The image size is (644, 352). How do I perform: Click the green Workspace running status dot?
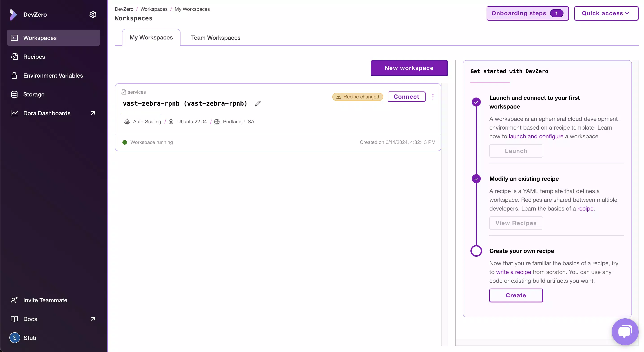(x=125, y=142)
